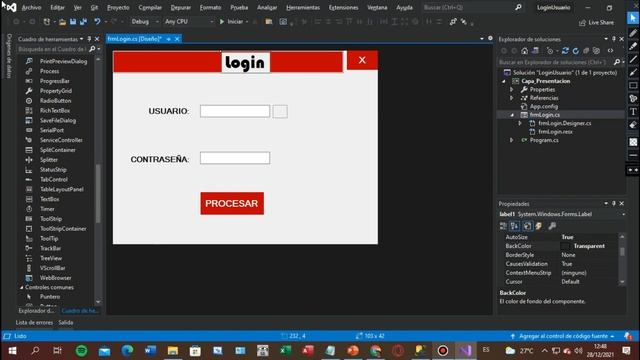The height and width of the screenshot is (360, 640).
Task: Click the login title label on the form
Action: click(x=245, y=62)
